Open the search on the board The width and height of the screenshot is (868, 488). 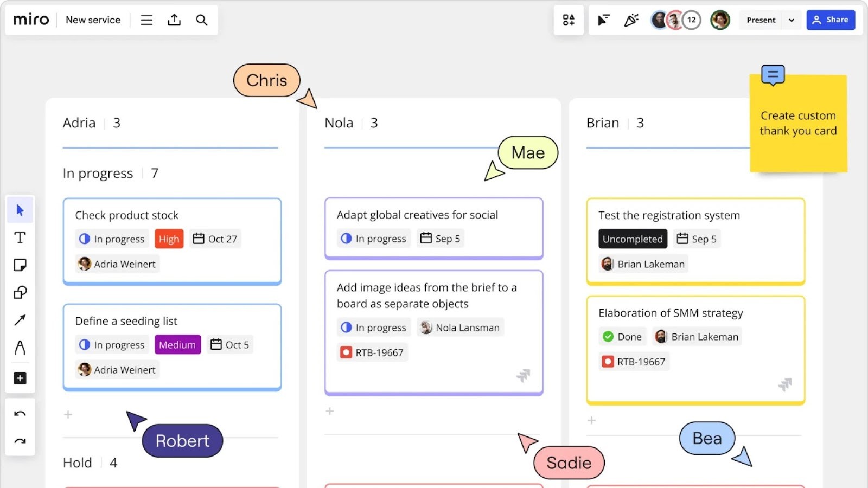(201, 20)
